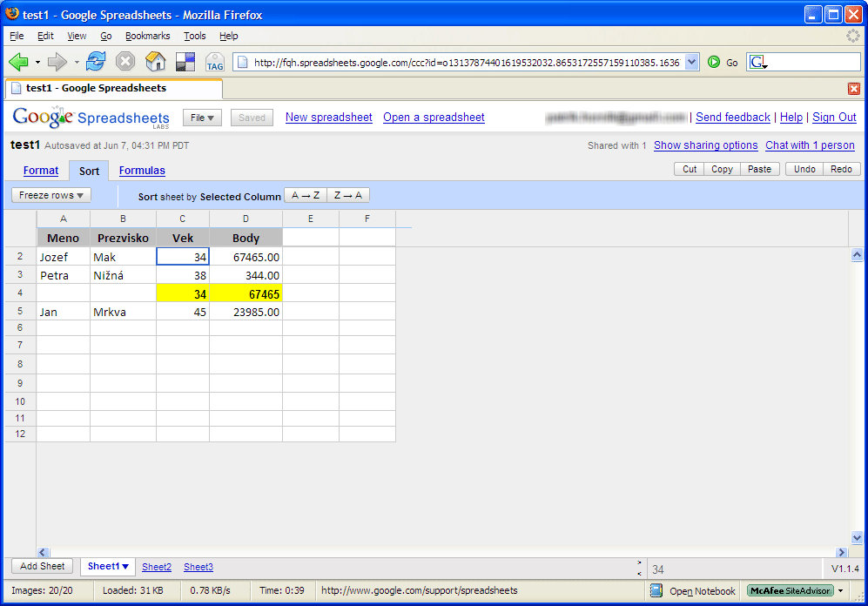Switch to Sheet3

tap(198, 567)
